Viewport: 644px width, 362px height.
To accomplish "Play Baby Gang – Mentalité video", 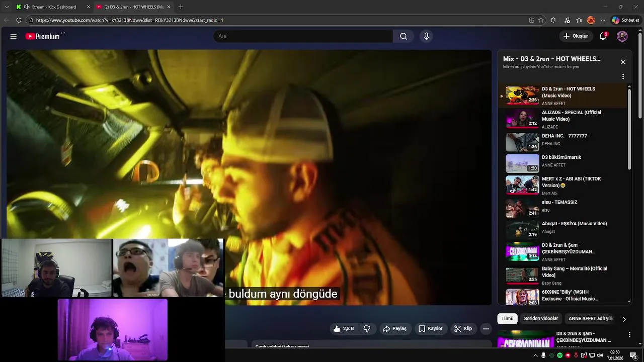I will 563,276.
